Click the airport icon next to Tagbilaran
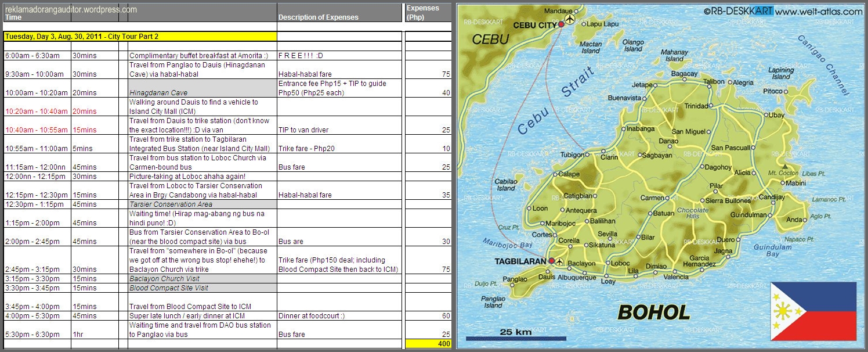Viewport: 868px width, 352px height. (559, 262)
